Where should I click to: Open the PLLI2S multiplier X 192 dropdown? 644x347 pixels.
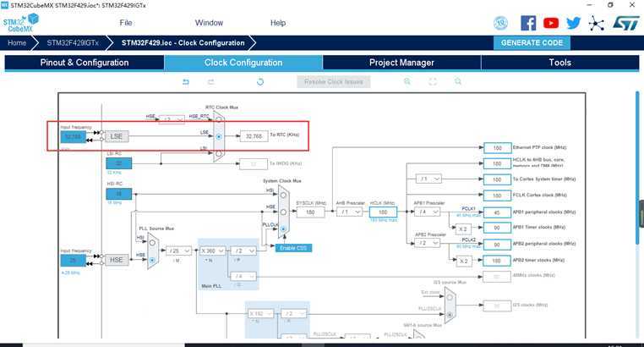[x=260, y=313]
